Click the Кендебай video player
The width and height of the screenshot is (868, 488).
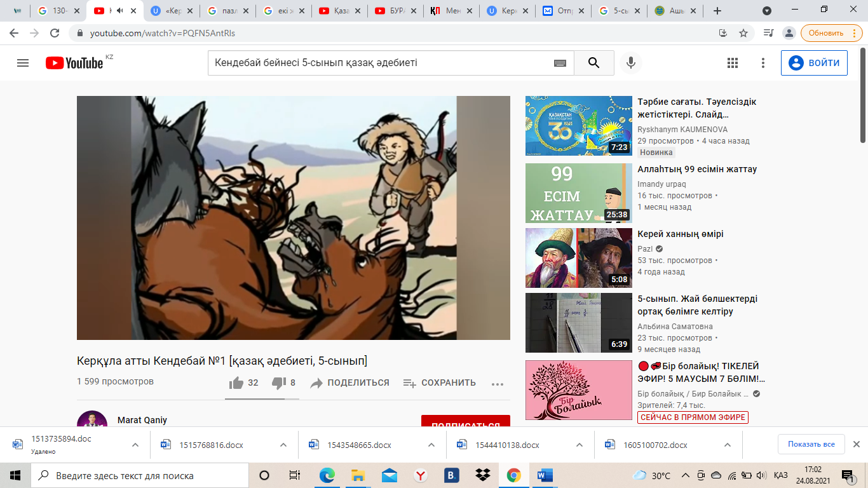click(x=294, y=218)
